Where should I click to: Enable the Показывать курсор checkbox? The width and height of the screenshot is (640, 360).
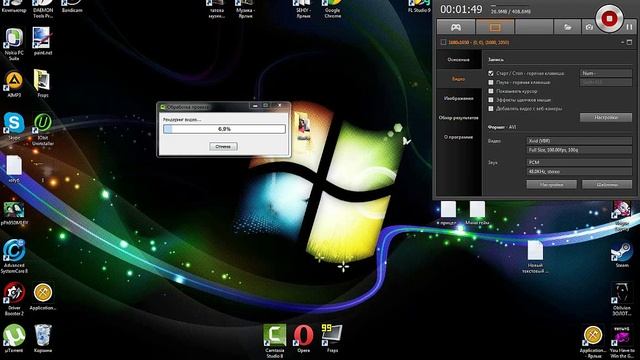[491, 91]
